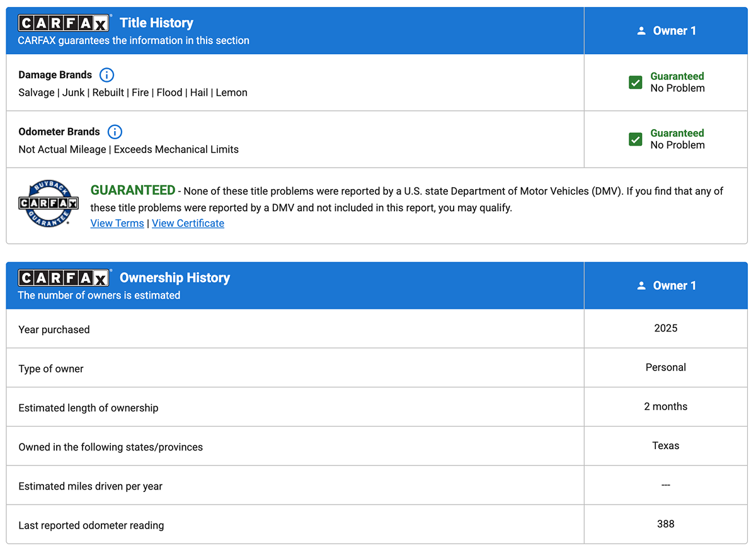Open the View Certificate link
Viewport: 756px width, 550px height.
coord(188,223)
